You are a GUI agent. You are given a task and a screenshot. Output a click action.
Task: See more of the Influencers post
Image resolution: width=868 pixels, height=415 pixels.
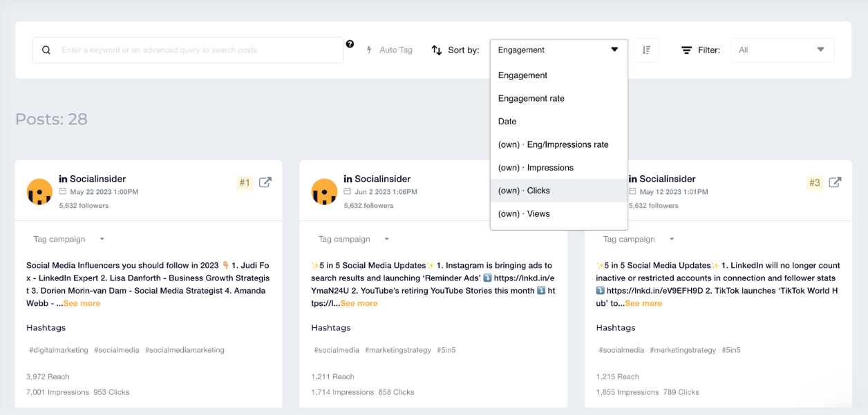pos(82,303)
